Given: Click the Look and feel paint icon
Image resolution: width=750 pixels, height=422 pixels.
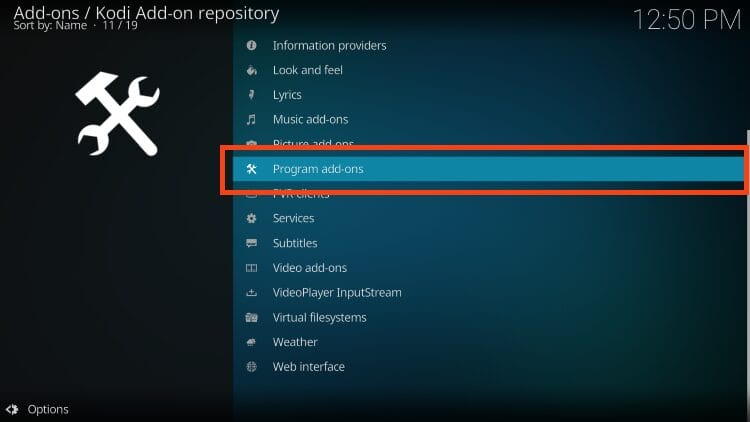Looking at the screenshot, I should [x=251, y=70].
